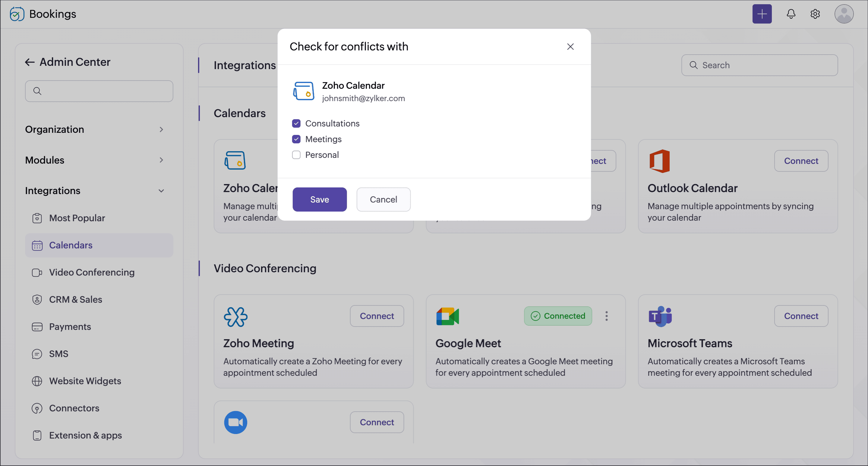Uncheck the Meetings checkbox
This screenshot has height=466, width=868.
point(296,139)
